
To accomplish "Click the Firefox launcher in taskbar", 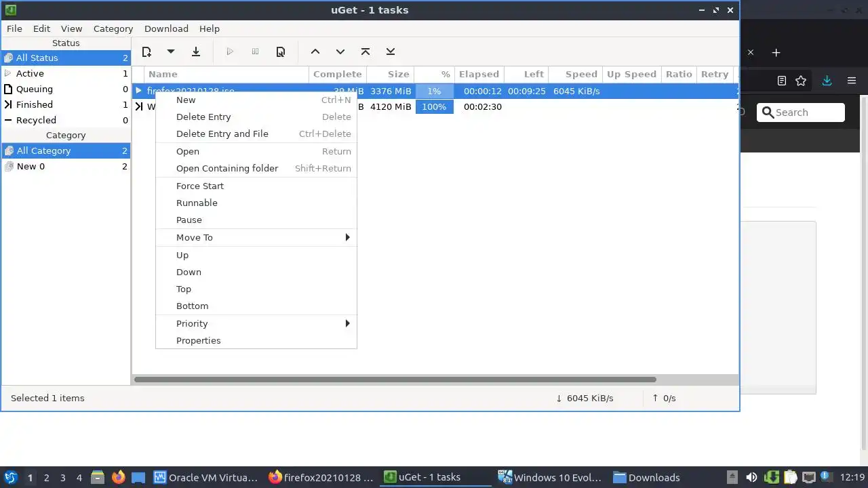I will [x=118, y=477].
